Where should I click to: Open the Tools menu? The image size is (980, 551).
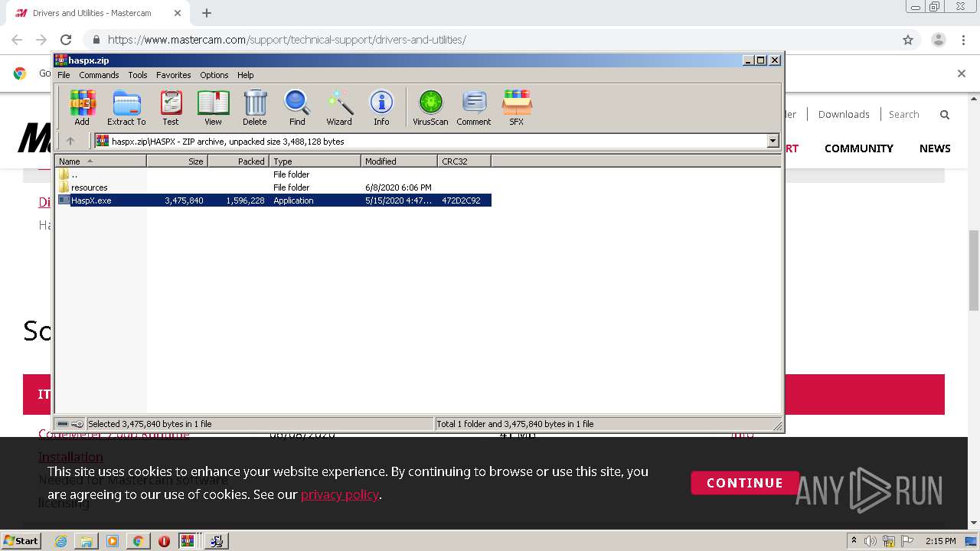tap(138, 75)
